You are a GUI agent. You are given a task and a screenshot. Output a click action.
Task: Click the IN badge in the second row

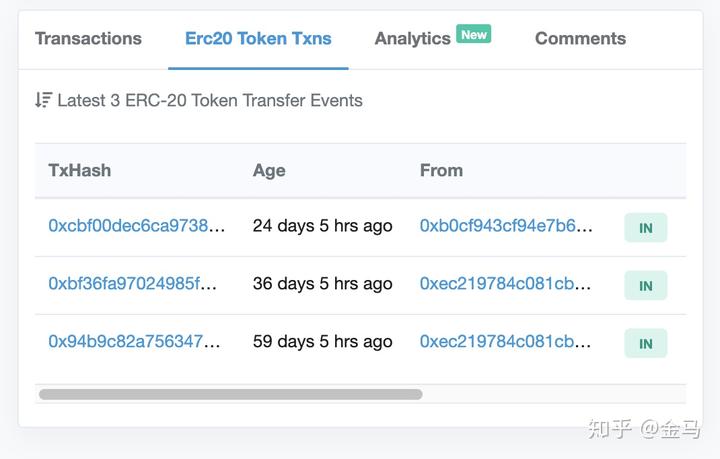(645, 286)
